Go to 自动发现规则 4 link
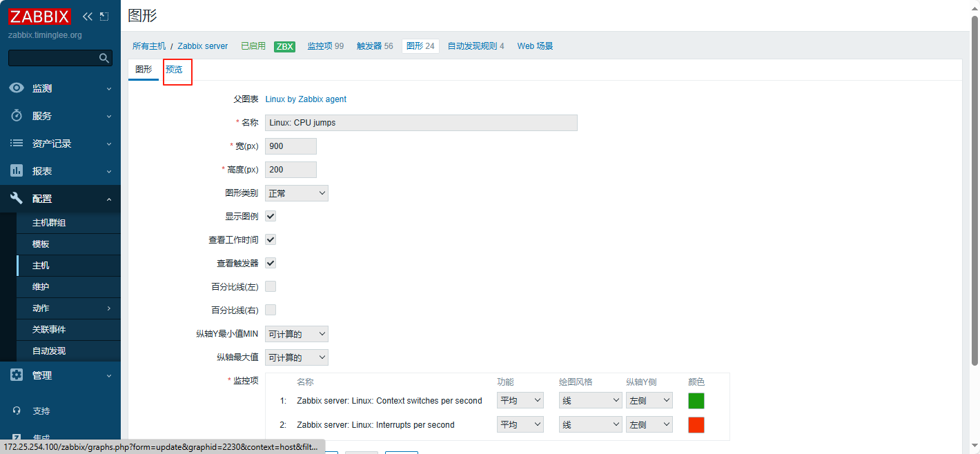Screen dimensions: 980x454 [476, 46]
